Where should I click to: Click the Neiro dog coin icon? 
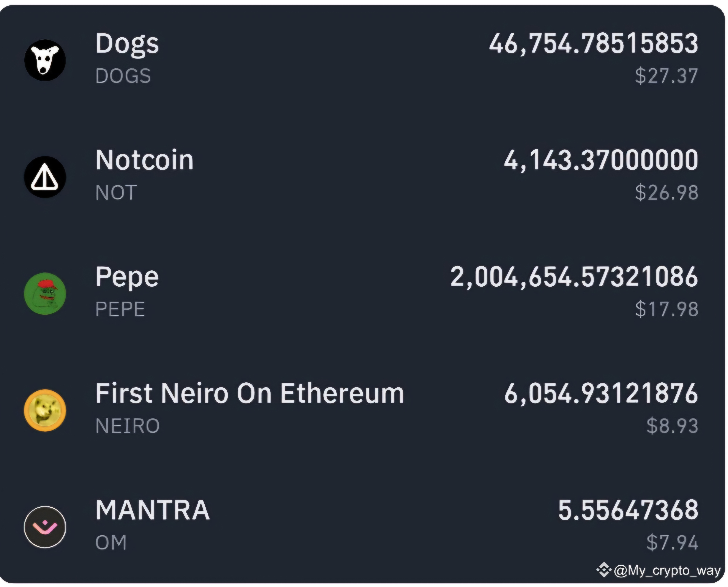(x=45, y=410)
